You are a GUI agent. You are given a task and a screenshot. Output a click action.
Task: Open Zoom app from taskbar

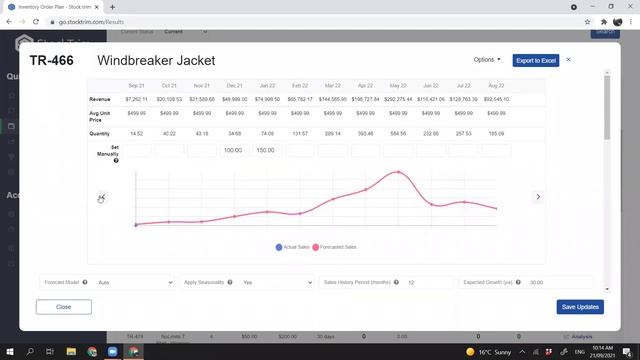click(x=113, y=351)
